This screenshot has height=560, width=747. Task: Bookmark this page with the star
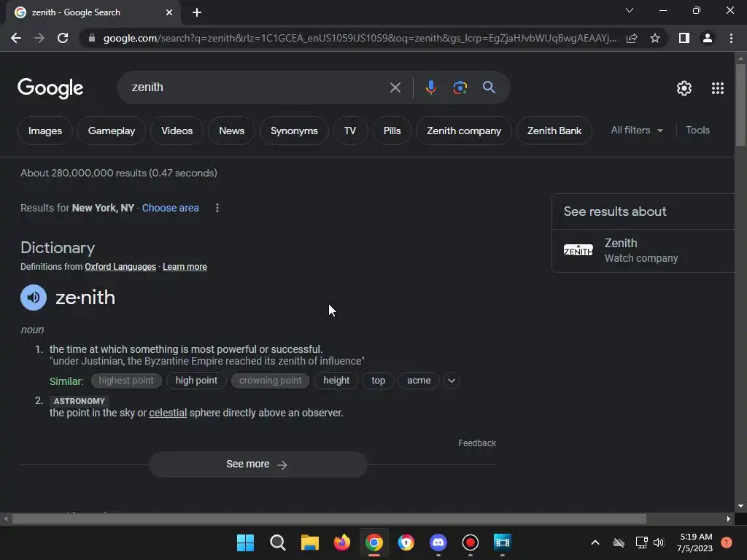[x=655, y=38]
